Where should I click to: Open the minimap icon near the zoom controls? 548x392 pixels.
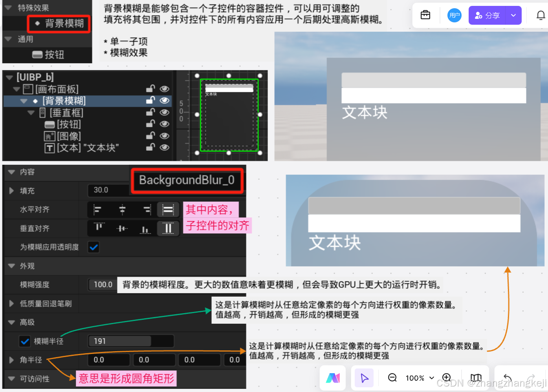coord(476,378)
